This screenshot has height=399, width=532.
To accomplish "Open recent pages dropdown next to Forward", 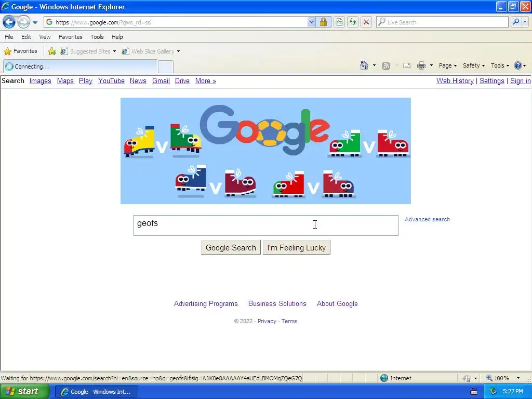I will pos(35,22).
